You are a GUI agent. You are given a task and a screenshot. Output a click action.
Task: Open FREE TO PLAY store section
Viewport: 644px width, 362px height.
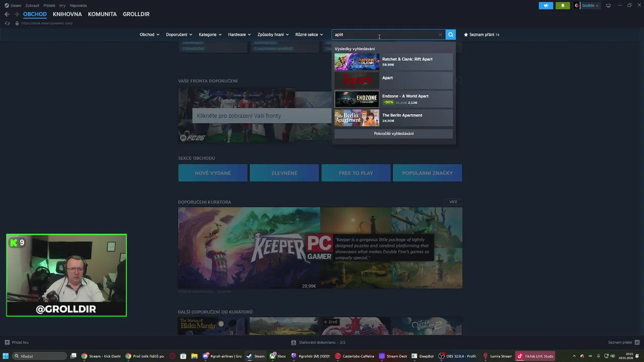[356, 173]
